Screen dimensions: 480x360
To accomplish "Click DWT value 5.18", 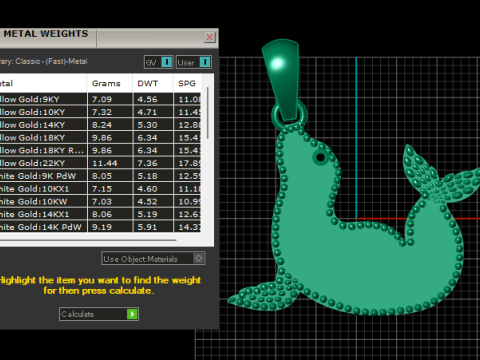I will [147, 176].
